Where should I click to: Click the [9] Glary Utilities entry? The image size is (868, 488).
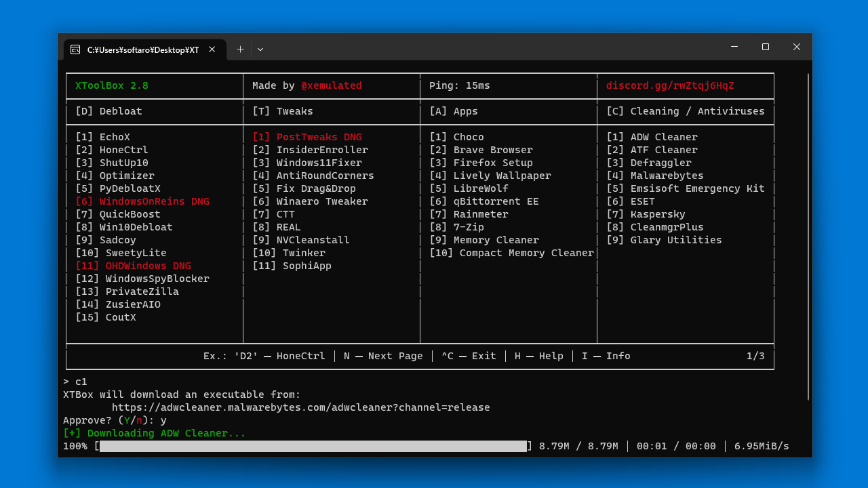[x=665, y=240]
